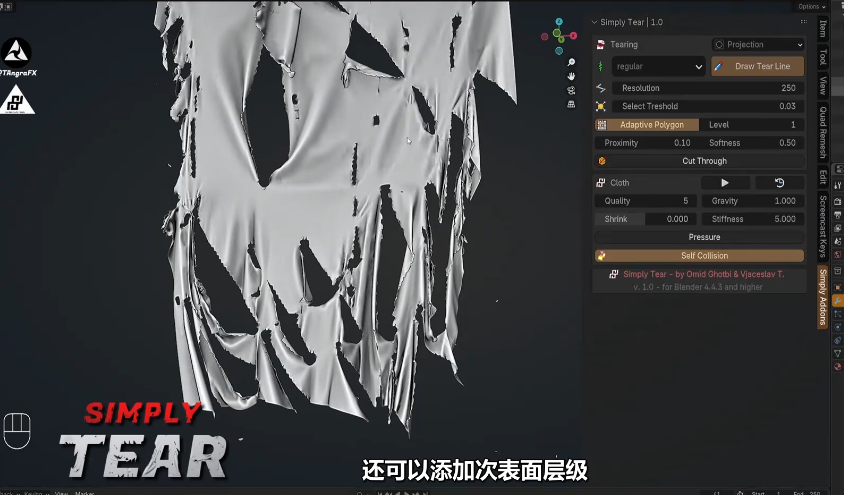Viewport: 844px width, 495px height.
Task: Toggle Adaptive Polygon off
Action: [x=646, y=125]
